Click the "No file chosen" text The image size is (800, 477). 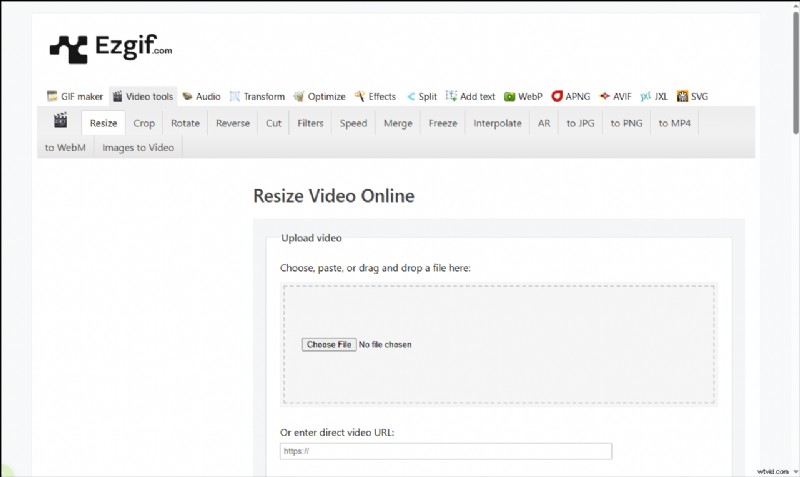(x=385, y=344)
